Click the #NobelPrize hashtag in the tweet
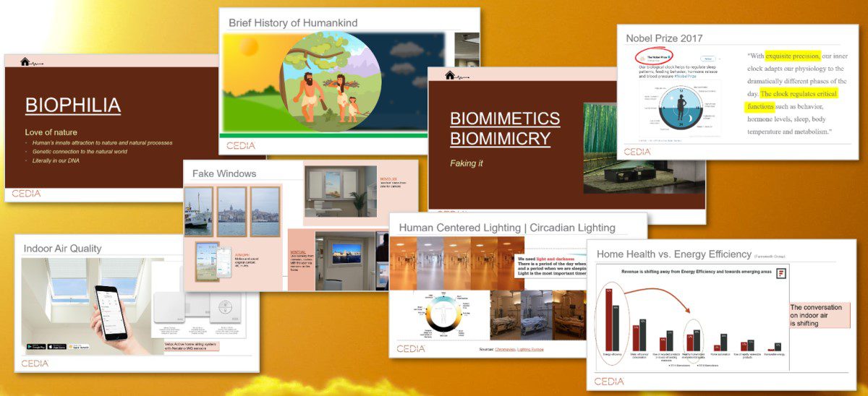Screen dimensions: 868x396 685,76
